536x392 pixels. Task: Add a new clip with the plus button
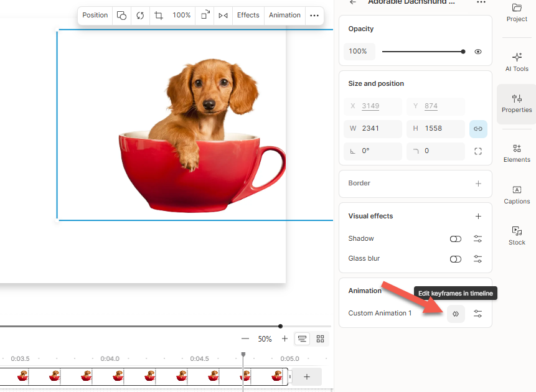306,376
